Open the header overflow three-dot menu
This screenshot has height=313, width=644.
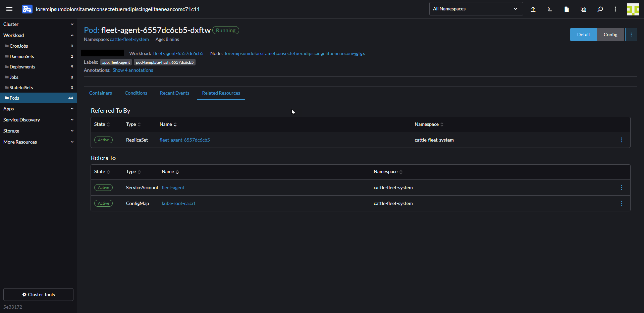(615, 9)
